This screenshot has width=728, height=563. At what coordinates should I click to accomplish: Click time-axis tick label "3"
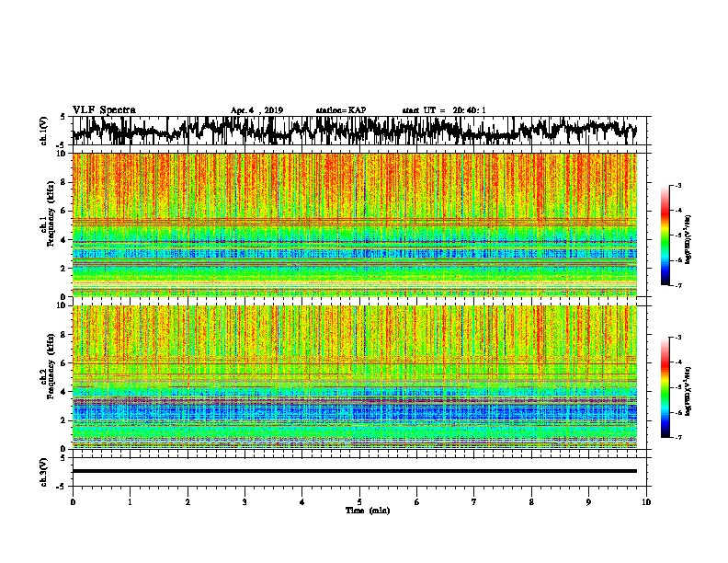point(245,502)
